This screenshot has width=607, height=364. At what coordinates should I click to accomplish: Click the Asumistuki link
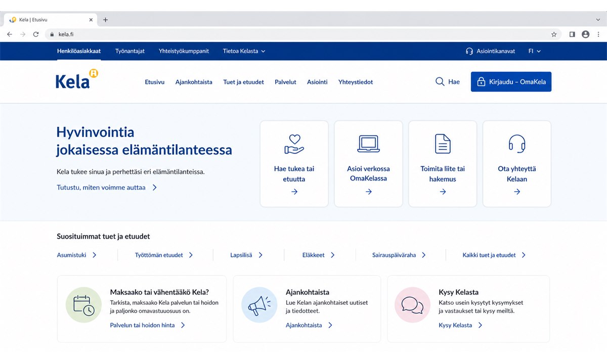(x=71, y=255)
